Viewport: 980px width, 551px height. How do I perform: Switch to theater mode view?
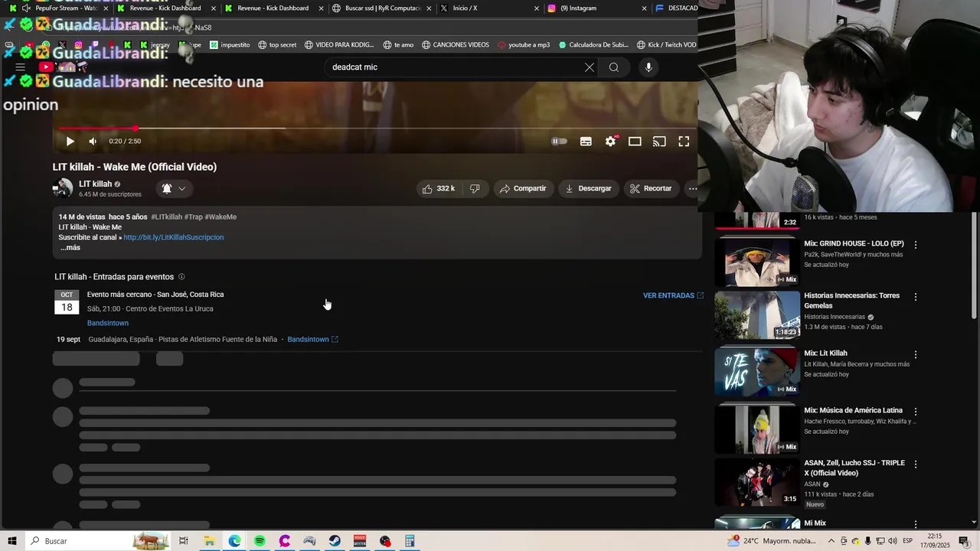pos(635,141)
